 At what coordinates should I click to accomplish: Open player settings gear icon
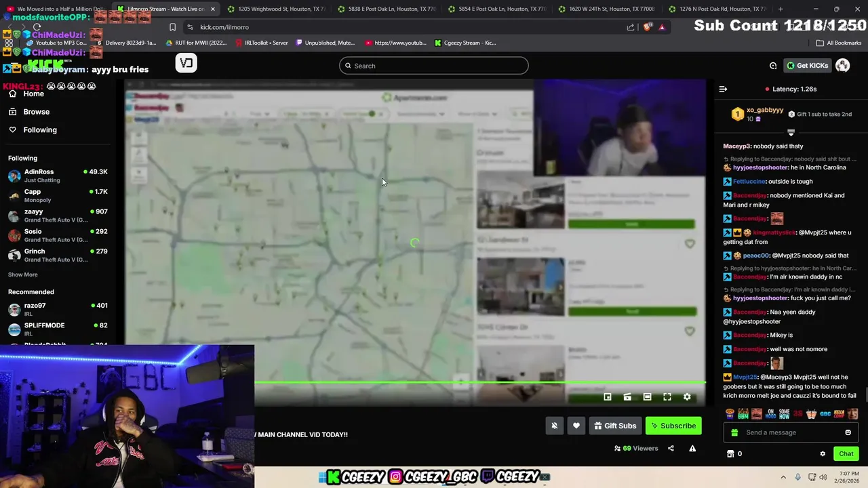tap(687, 397)
